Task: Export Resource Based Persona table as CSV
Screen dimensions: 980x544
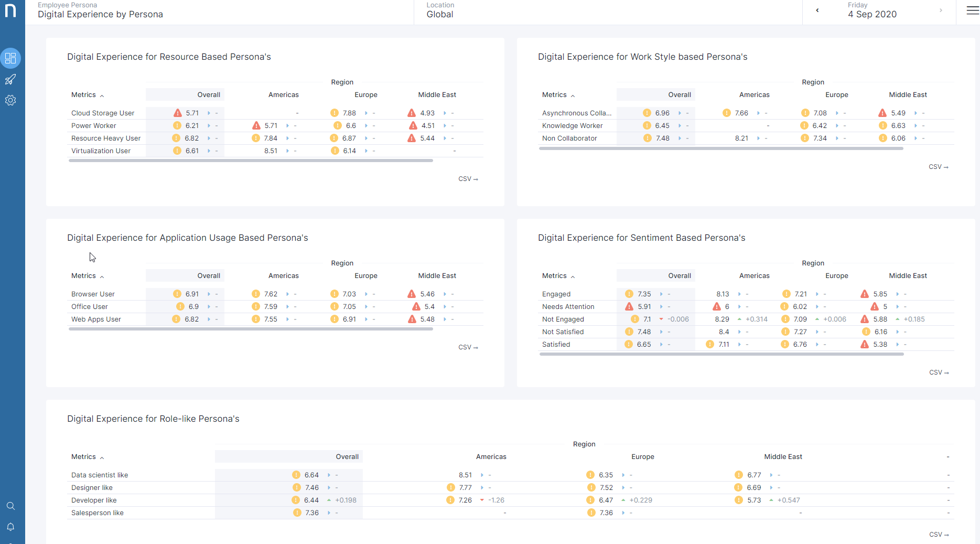Action: click(468, 179)
